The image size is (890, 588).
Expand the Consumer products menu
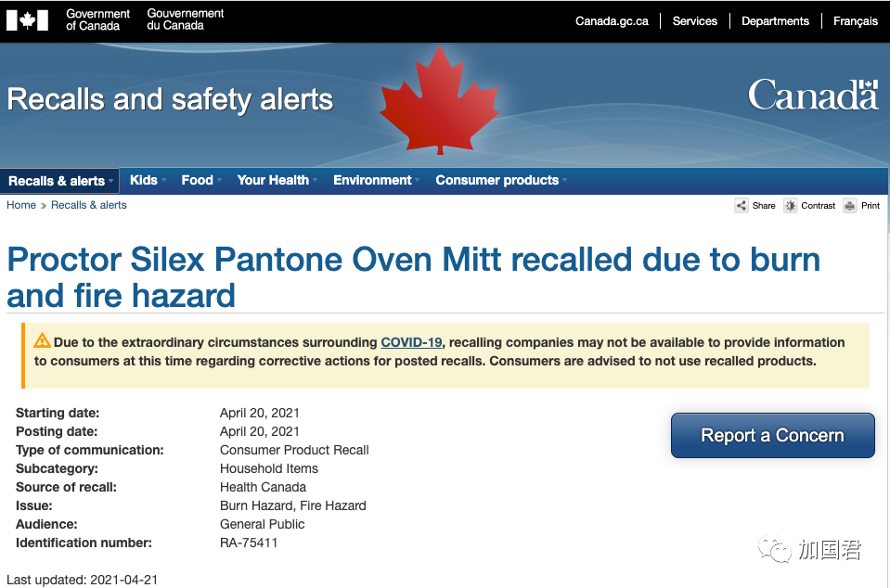(x=501, y=180)
